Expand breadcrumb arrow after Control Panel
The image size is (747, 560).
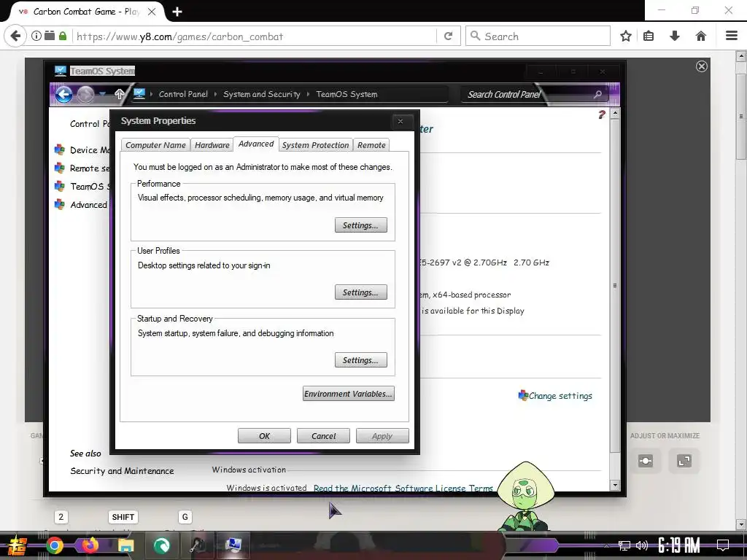[x=215, y=94]
